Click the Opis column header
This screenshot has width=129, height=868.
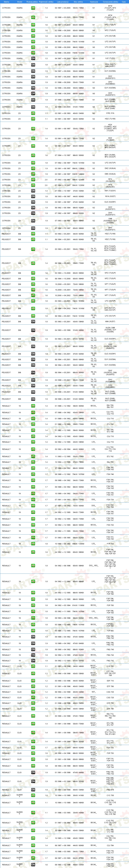click(124, 2)
